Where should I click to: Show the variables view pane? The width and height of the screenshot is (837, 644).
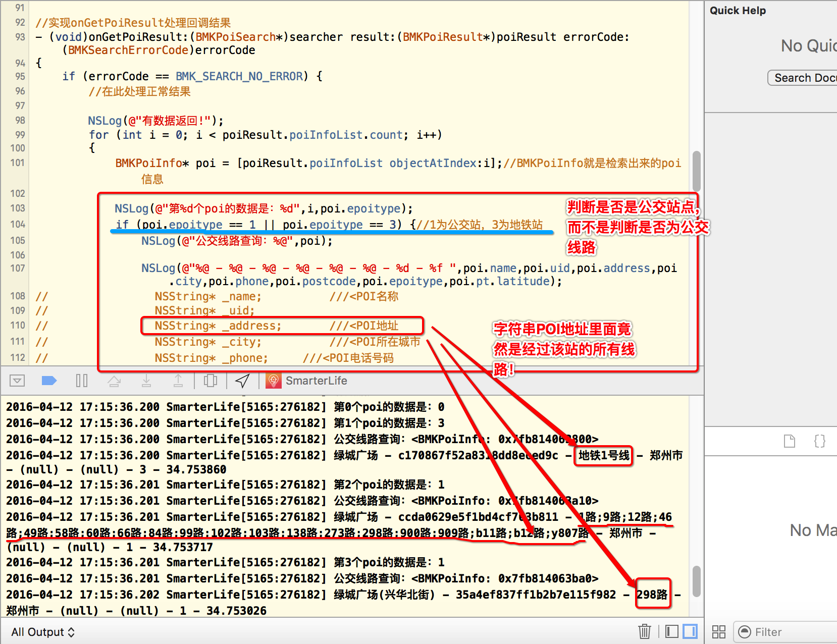[671, 631]
